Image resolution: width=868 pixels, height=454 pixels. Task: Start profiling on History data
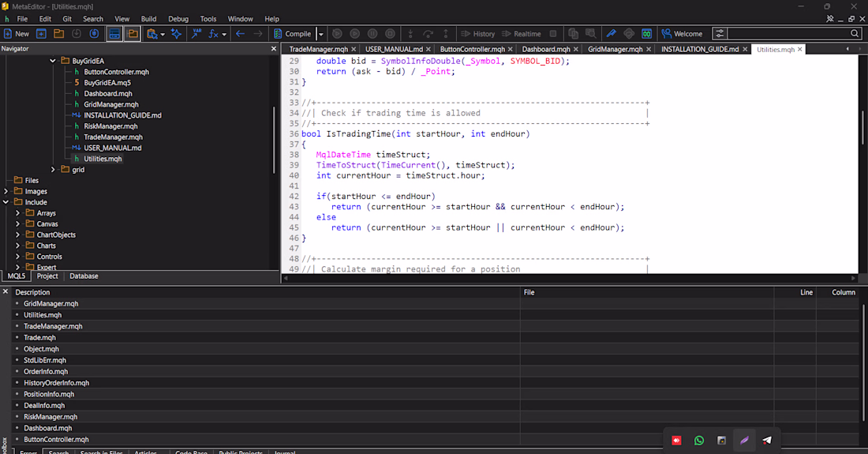[x=477, y=34]
